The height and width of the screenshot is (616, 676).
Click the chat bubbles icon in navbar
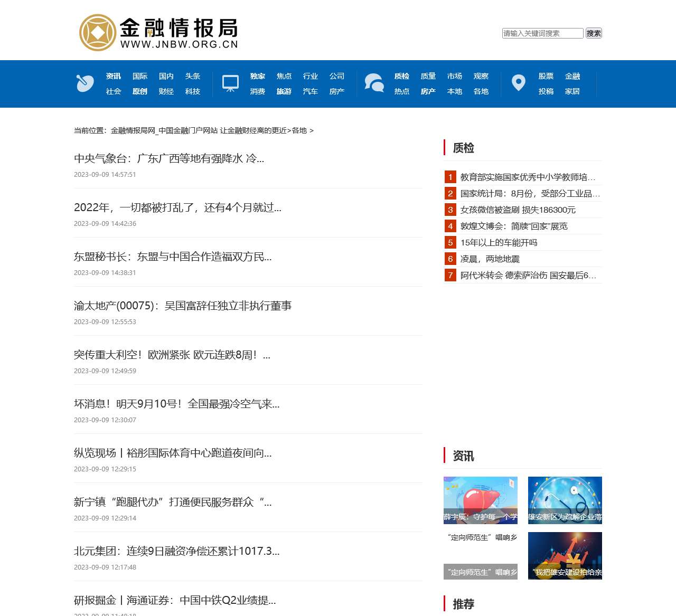pos(374,83)
